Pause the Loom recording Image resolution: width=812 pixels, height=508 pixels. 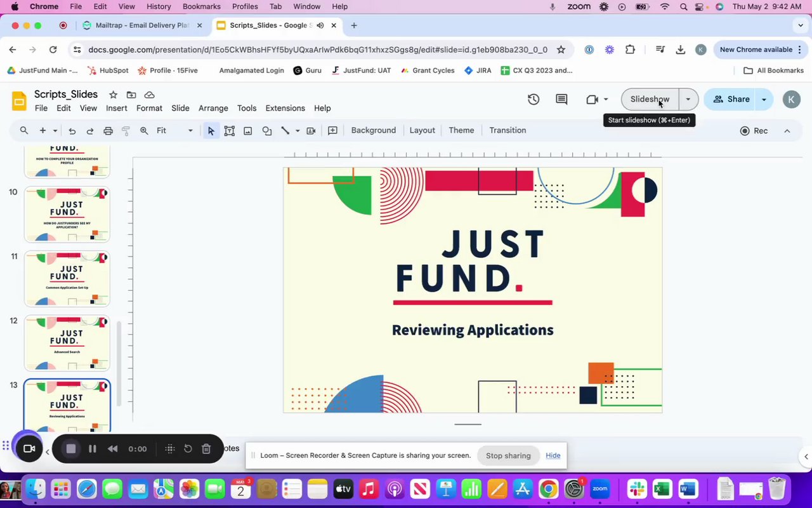click(93, 449)
